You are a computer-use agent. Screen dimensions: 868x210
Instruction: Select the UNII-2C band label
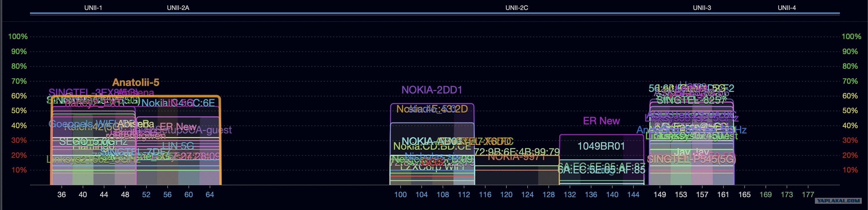(516, 8)
